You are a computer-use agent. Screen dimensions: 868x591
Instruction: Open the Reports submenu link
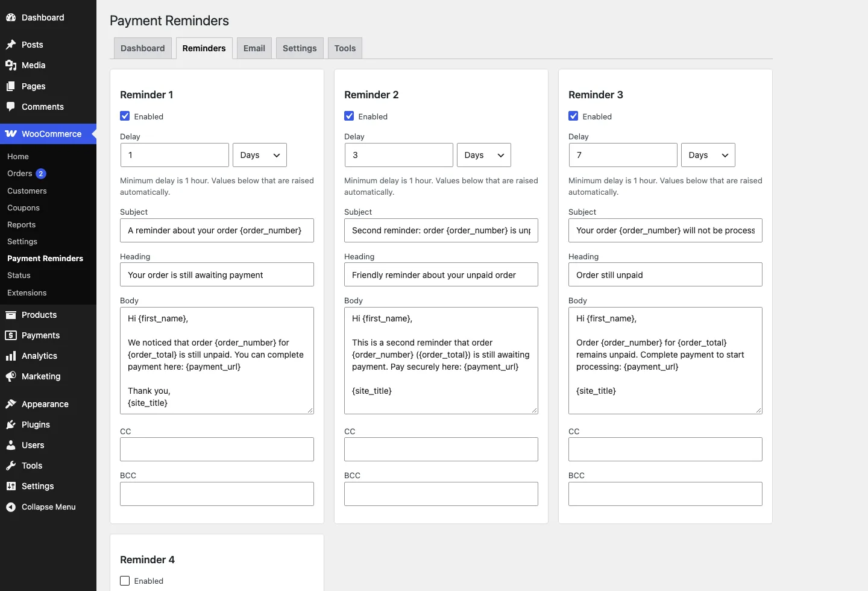22,224
